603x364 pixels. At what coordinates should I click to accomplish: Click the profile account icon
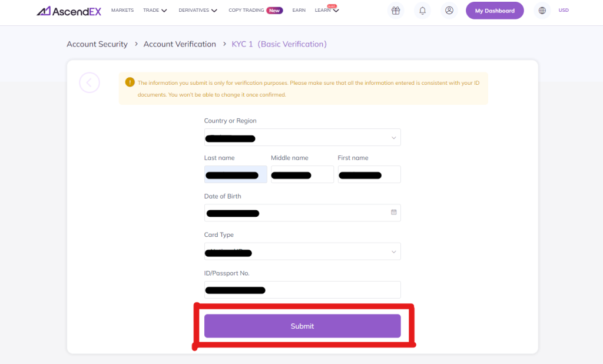click(x=449, y=10)
